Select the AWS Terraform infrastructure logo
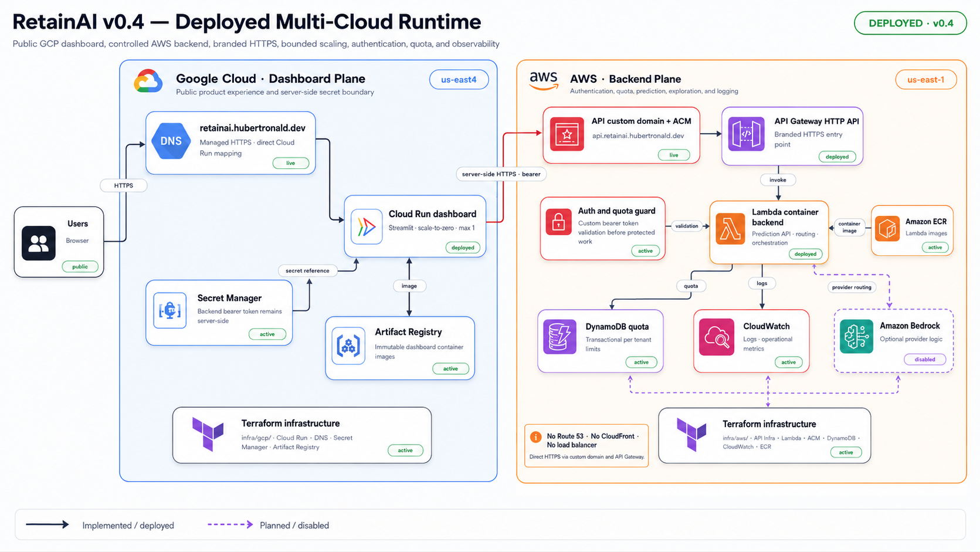Screen dimensions: 980x552 click(x=691, y=435)
